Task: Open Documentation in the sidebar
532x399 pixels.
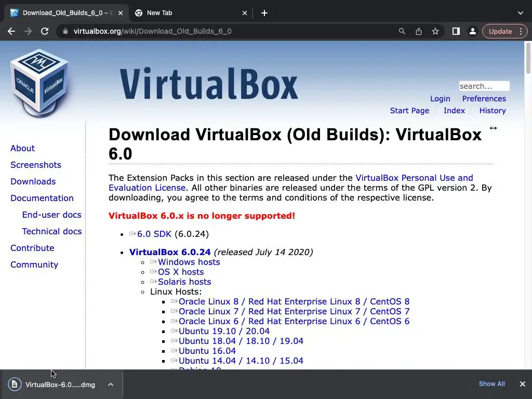Action: [42, 198]
